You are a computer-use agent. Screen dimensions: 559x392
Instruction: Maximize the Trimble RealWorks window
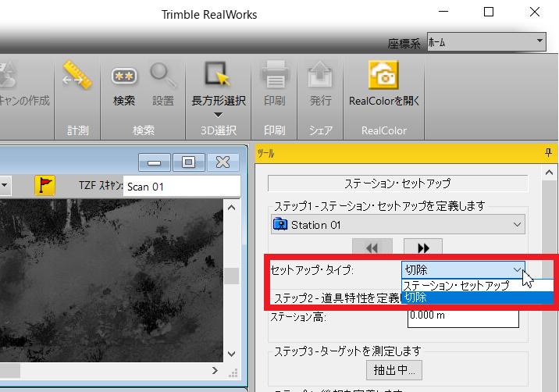489,12
